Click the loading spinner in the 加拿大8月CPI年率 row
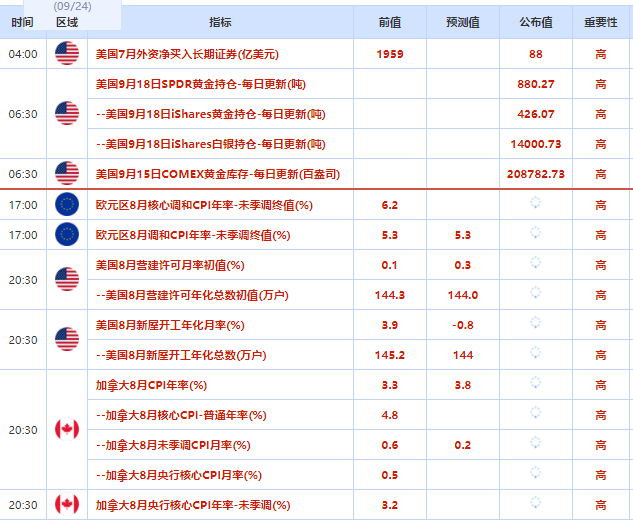 (535, 383)
